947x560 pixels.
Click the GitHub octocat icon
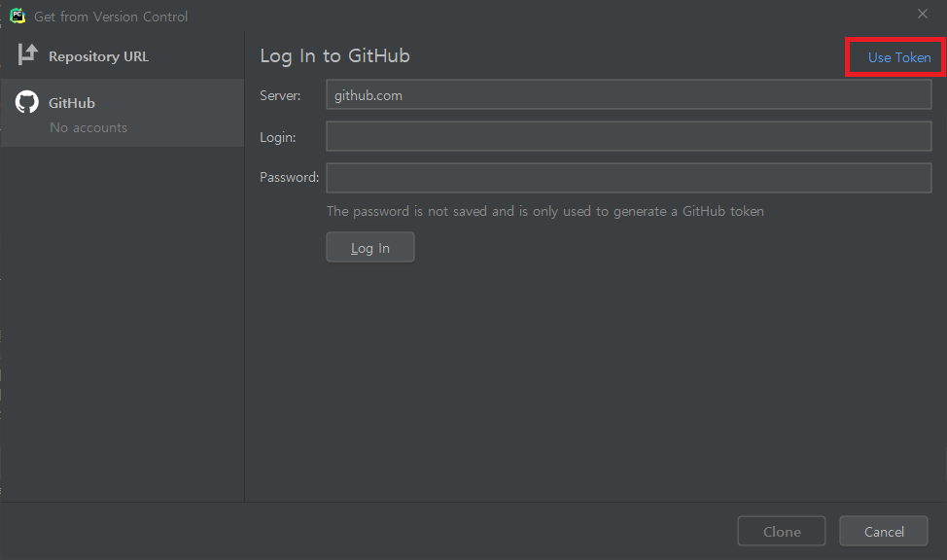click(26, 102)
